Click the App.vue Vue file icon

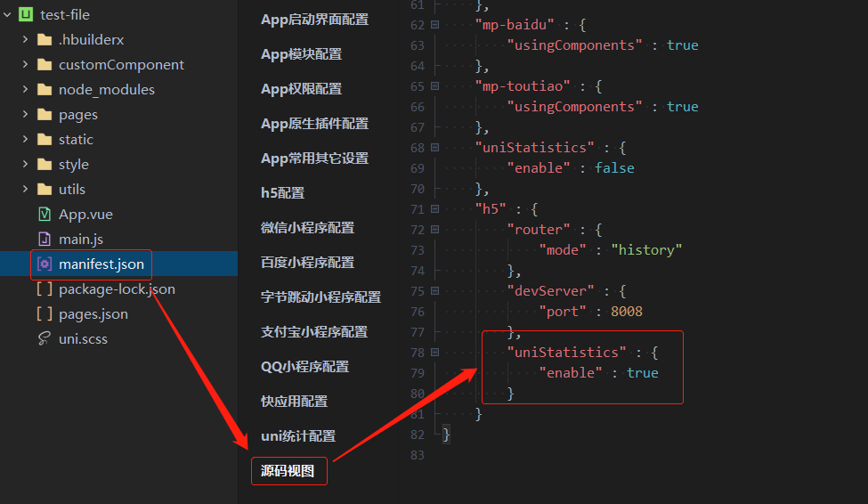45,215
